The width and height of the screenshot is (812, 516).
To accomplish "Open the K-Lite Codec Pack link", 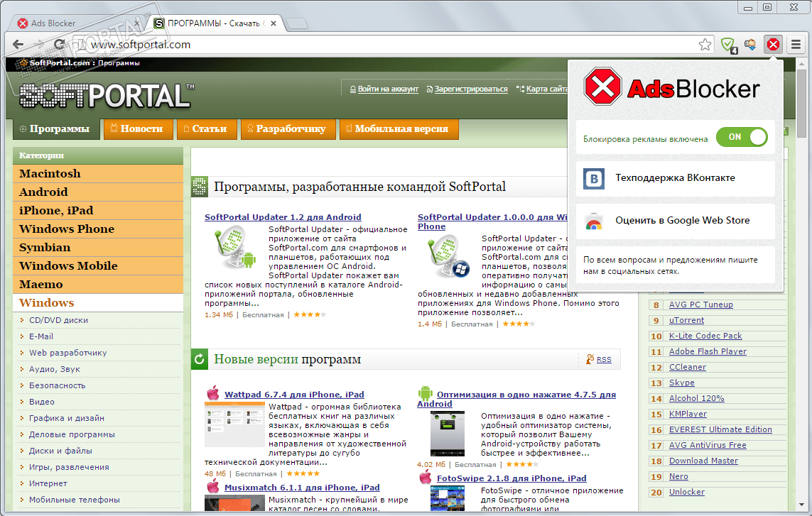I will [705, 336].
